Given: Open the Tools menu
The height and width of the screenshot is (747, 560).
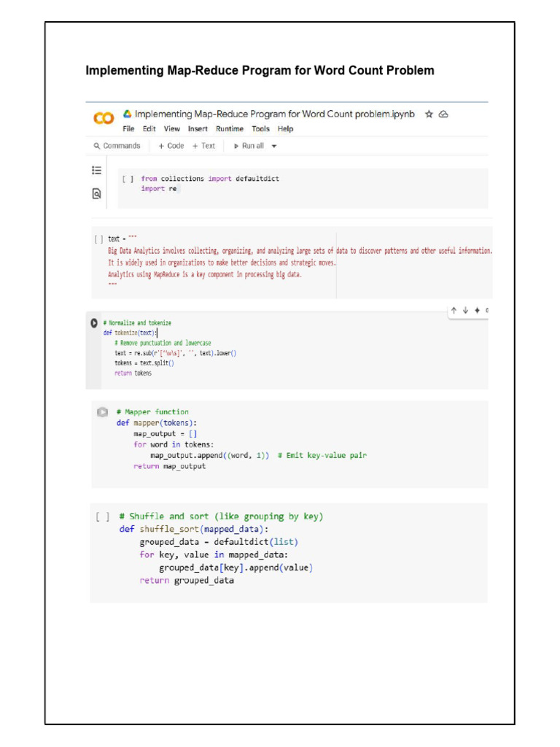Looking at the screenshot, I should click(x=260, y=129).
